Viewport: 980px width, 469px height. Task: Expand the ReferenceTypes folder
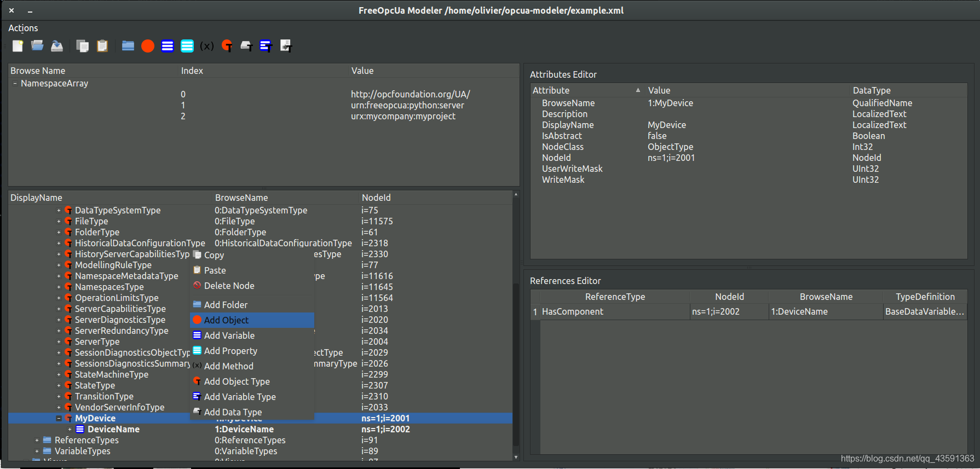[37, 440]
